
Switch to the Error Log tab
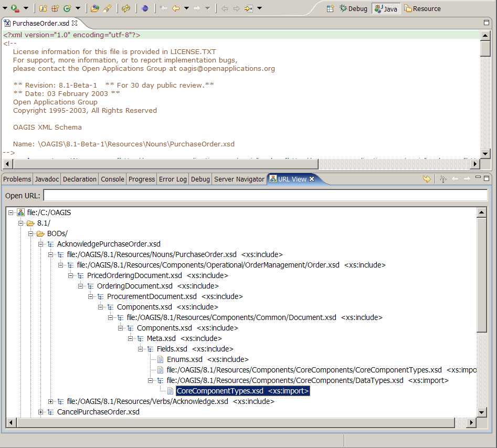173,179
